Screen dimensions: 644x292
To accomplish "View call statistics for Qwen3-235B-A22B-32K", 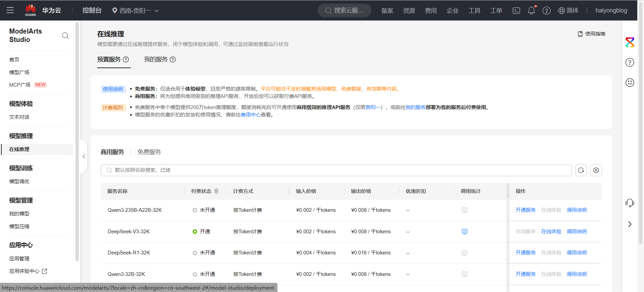I will click(465, 210).
